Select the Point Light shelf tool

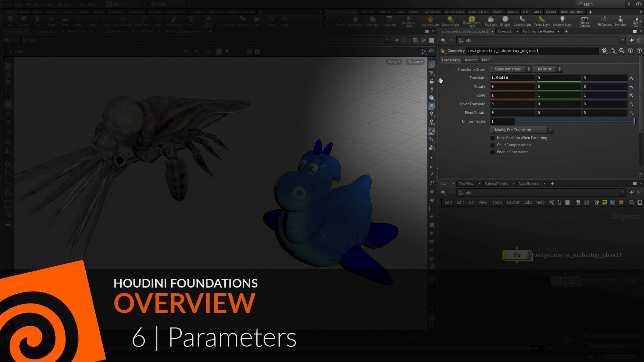(x=355, y=20)
